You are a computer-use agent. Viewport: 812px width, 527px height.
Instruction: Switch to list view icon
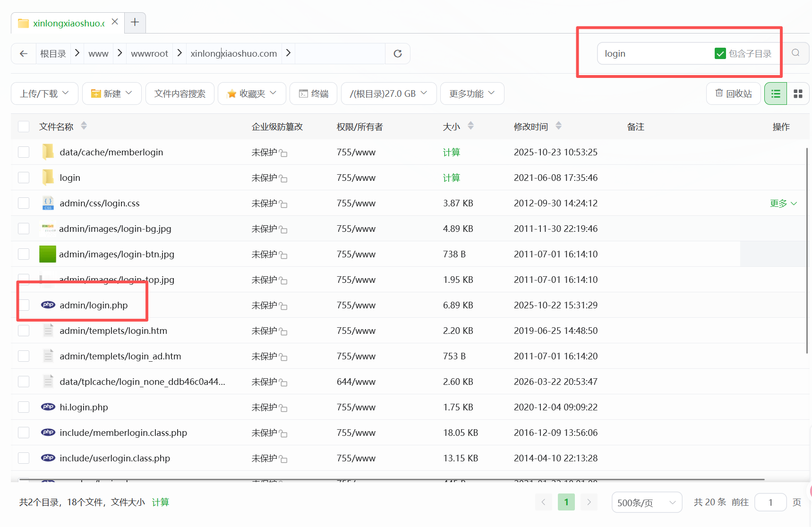click(x=776, y=93)
